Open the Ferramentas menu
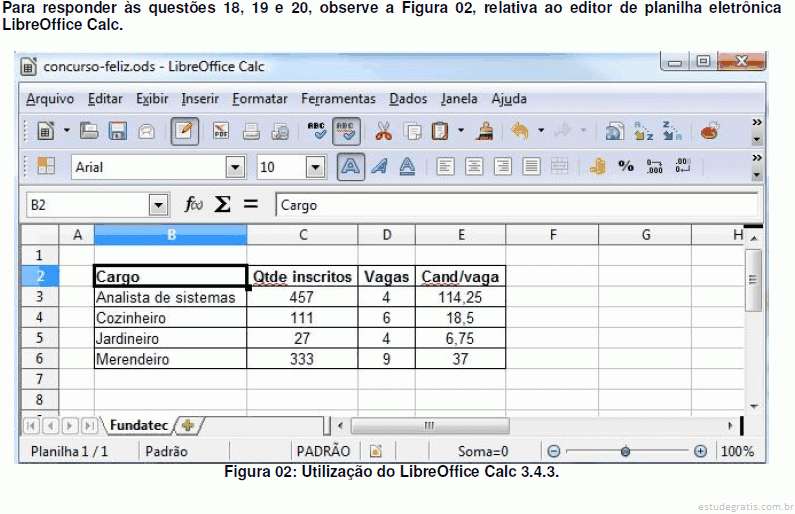The width and height of the screenshot is (795, 514). tap(338, 98)
